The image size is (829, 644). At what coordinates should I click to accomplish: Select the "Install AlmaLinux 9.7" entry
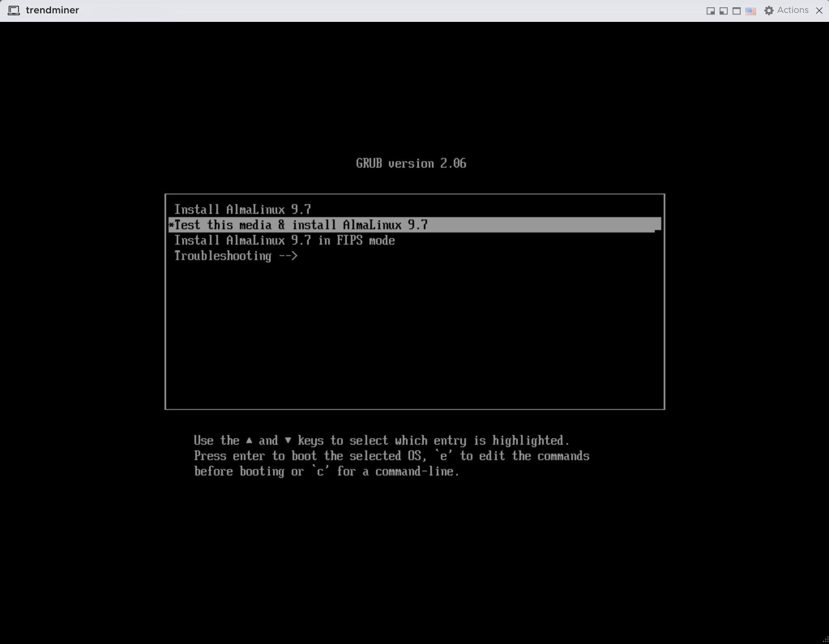tap(243, 209)
